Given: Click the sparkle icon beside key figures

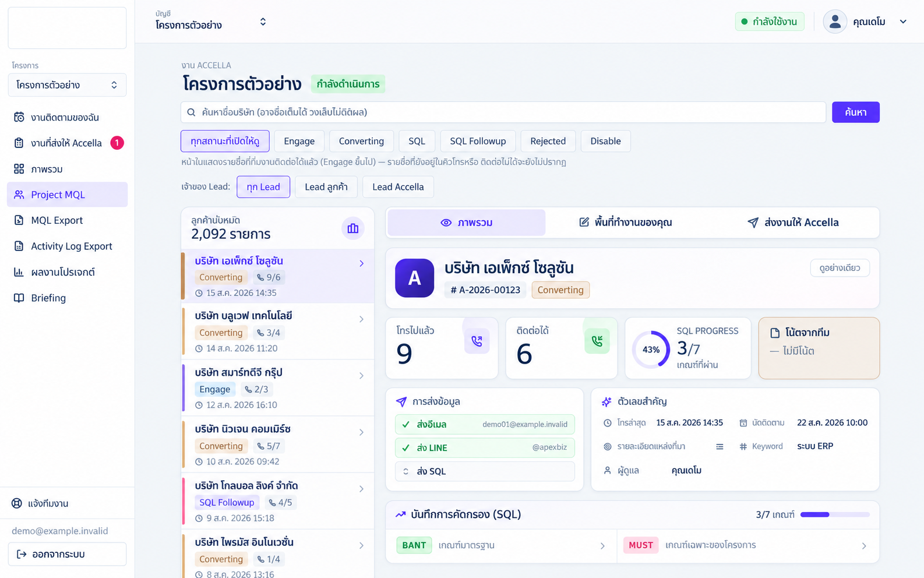Looking at the screenshot, I should pyautogui.click(x=606, y=401).
